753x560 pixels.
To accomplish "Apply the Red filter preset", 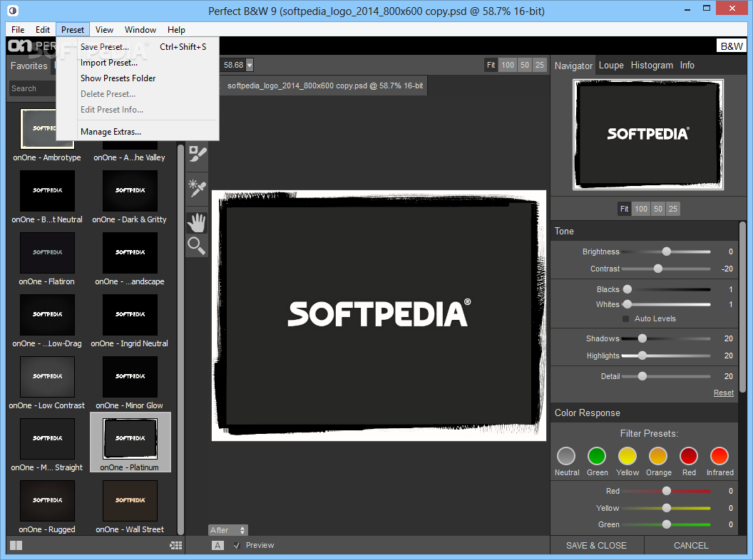I will [x=689, y=456].
